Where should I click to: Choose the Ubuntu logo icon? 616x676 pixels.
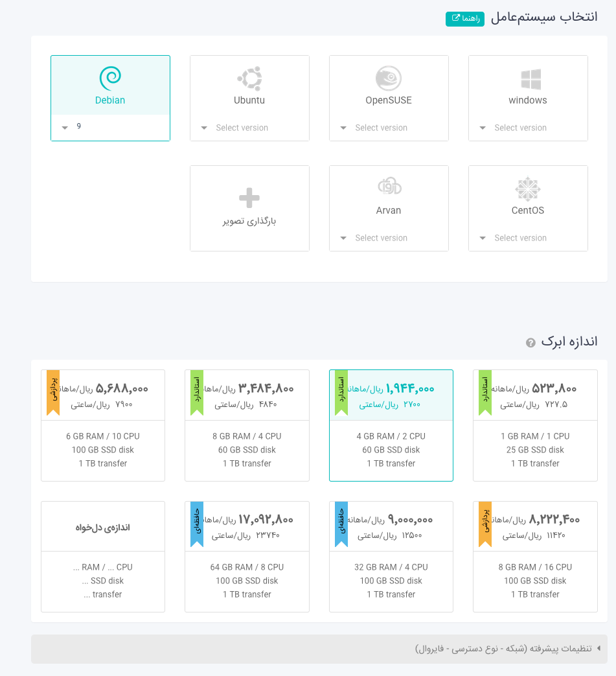249,78
